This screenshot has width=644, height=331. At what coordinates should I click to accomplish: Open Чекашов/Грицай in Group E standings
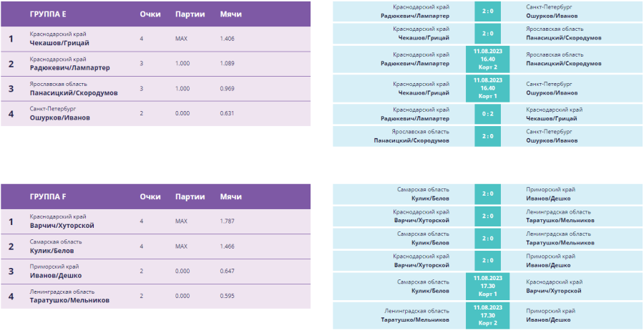click(x=59, y=43)
